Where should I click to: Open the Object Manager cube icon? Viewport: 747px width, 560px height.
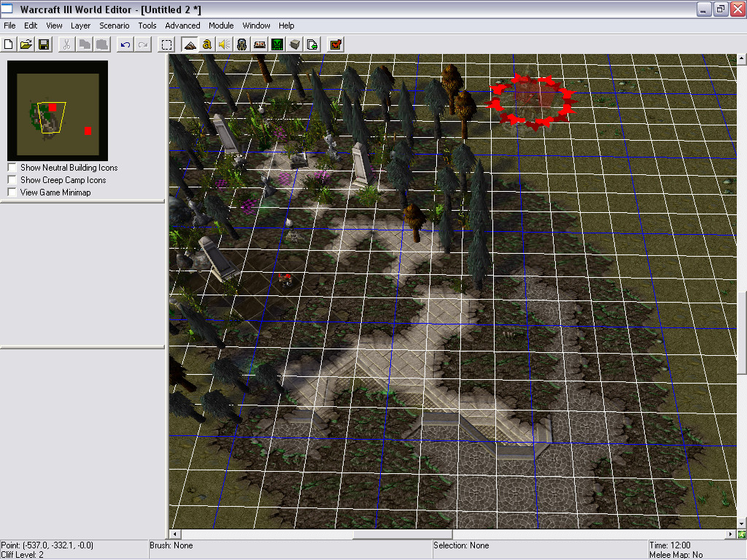coord(295,44)
